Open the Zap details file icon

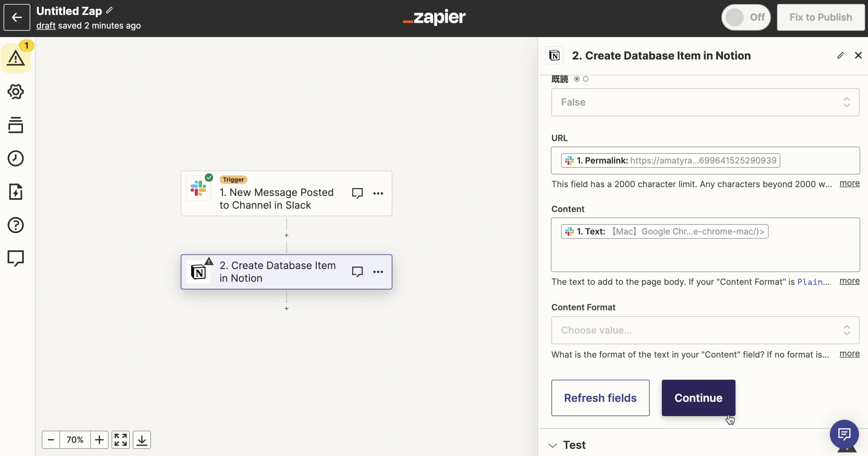16,192
